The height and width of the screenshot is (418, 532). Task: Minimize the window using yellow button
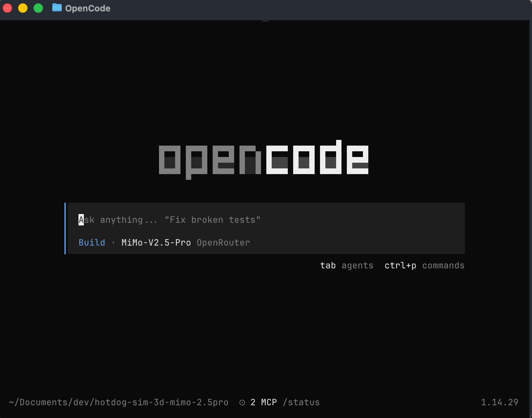[23, 8]
